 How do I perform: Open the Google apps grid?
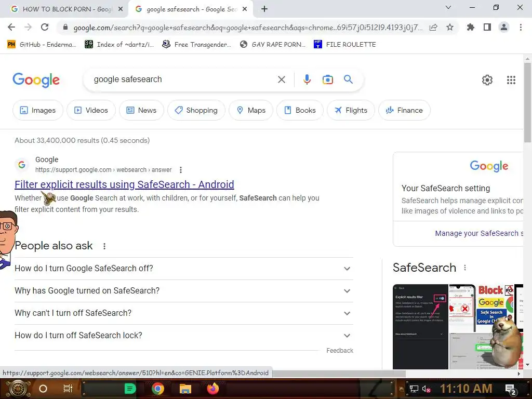pyautogui.click(x=511, y=79)
